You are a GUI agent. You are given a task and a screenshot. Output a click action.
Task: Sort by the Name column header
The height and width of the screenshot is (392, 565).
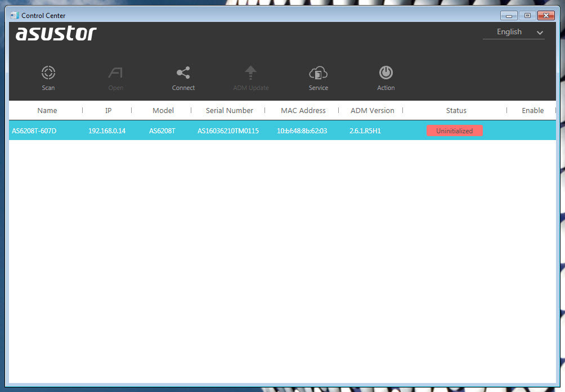[47, 110]
